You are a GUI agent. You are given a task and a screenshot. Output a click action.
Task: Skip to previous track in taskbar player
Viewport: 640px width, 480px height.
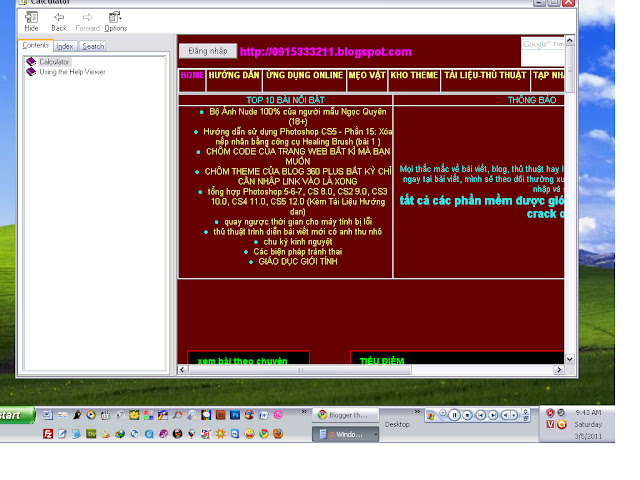click(x=481, y=415)
